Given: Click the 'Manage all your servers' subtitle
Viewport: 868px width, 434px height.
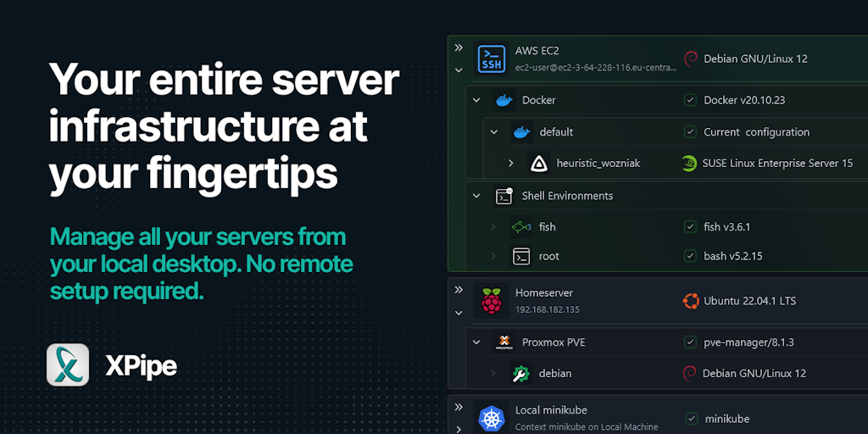Looking at the screenshot, I should click(x=201, y=265).
